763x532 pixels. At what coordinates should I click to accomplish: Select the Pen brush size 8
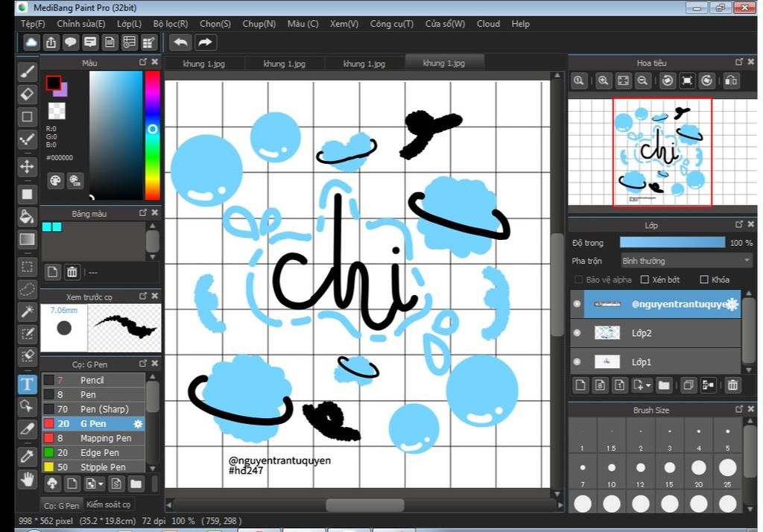94,394
